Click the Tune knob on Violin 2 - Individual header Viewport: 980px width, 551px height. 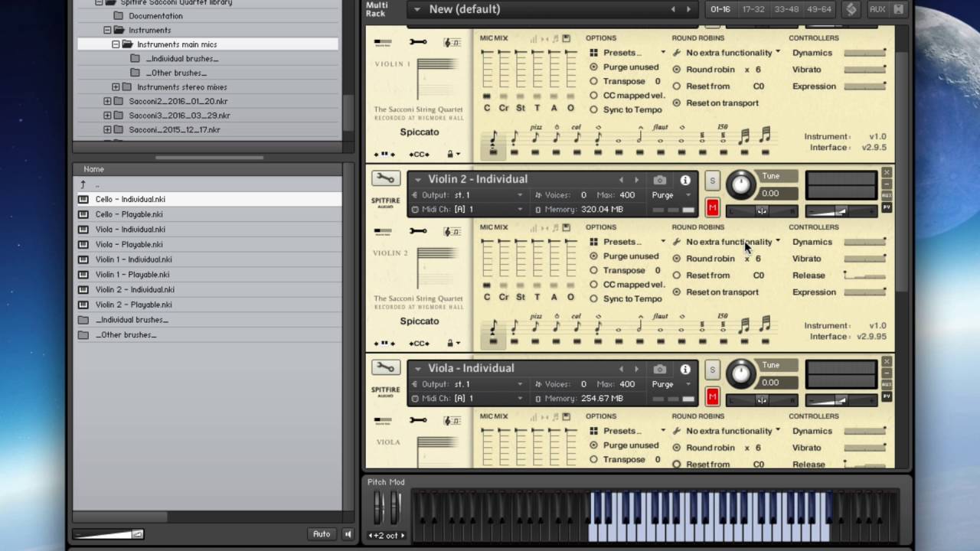point(740,184)
